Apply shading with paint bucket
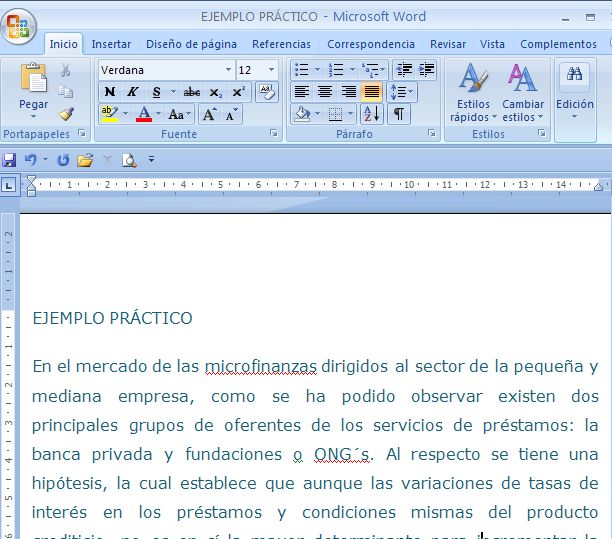The height and width of the screenshot is (539, 612). [x=302, y=114]
